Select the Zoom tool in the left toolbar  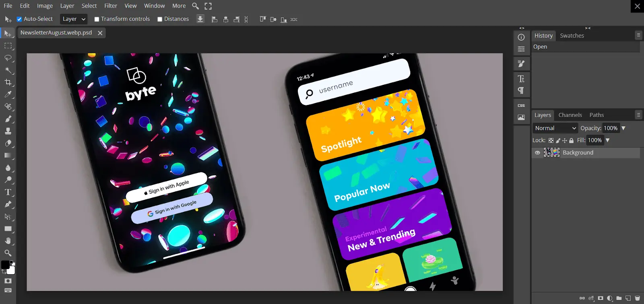(x=8, y=253)
